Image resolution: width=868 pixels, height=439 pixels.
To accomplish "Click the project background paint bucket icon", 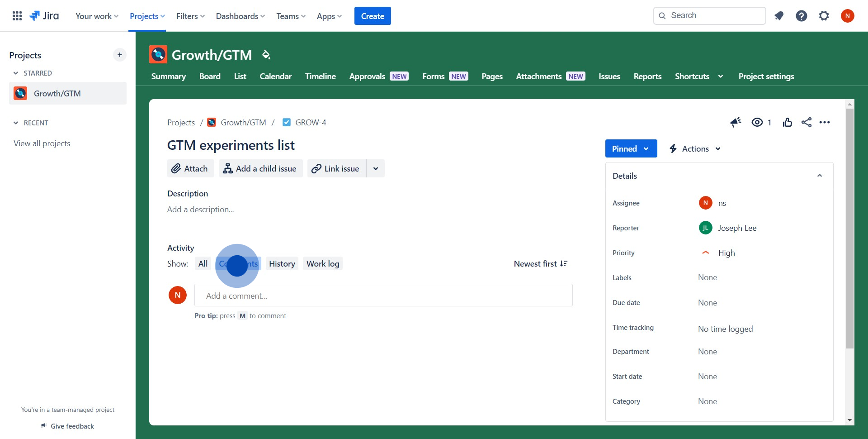I will pos(266,55).
